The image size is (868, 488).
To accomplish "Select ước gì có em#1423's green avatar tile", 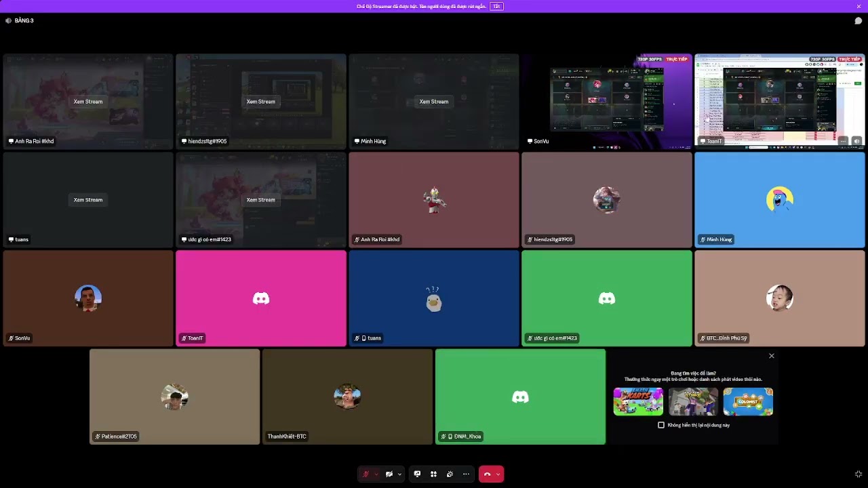I will [607, 298].
